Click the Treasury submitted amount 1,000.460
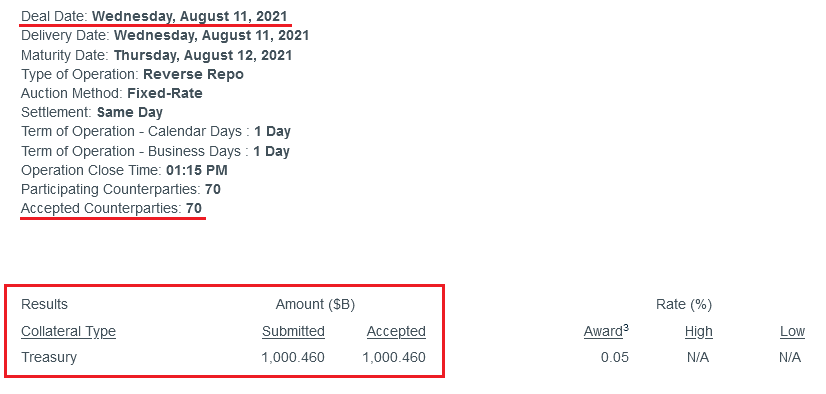The image size is (826, 394). point(293,357)
